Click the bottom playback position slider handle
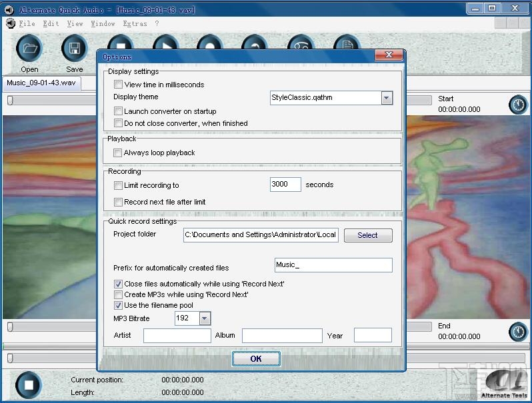The image size is (532, 403). (x=10, y=358)
